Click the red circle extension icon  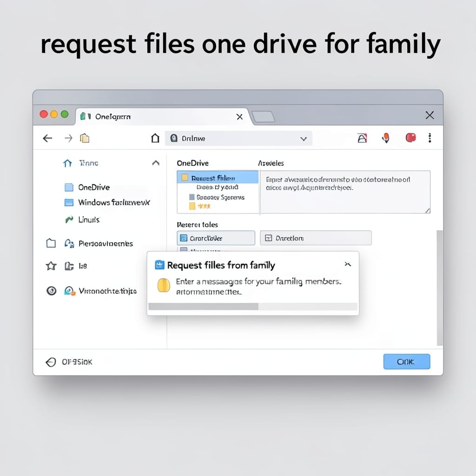point(411,138)
